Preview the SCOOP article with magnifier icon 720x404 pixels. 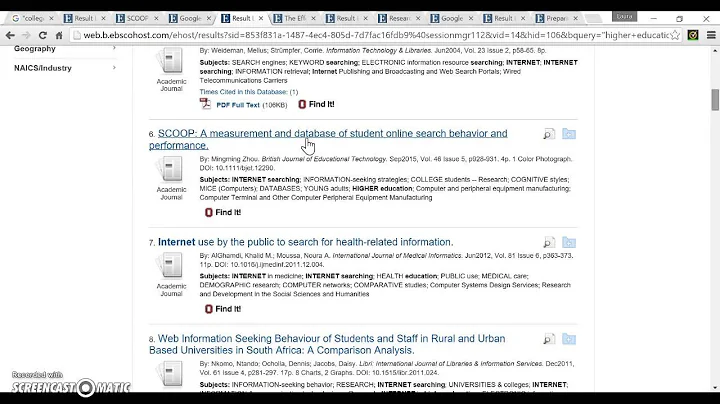tap(549, 134)
